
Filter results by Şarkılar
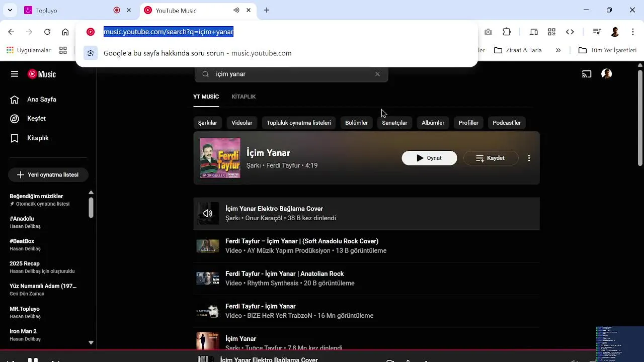pyautogui.click(x=207, y=123)
